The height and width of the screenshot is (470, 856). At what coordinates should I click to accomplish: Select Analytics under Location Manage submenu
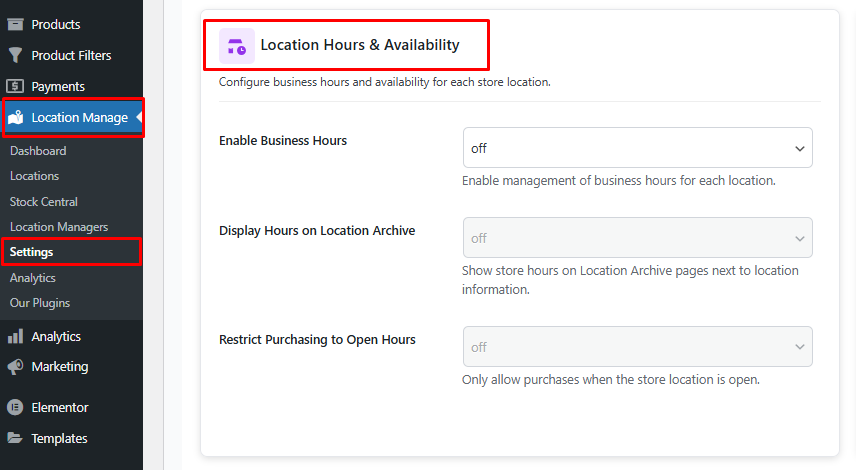(33, 278)
